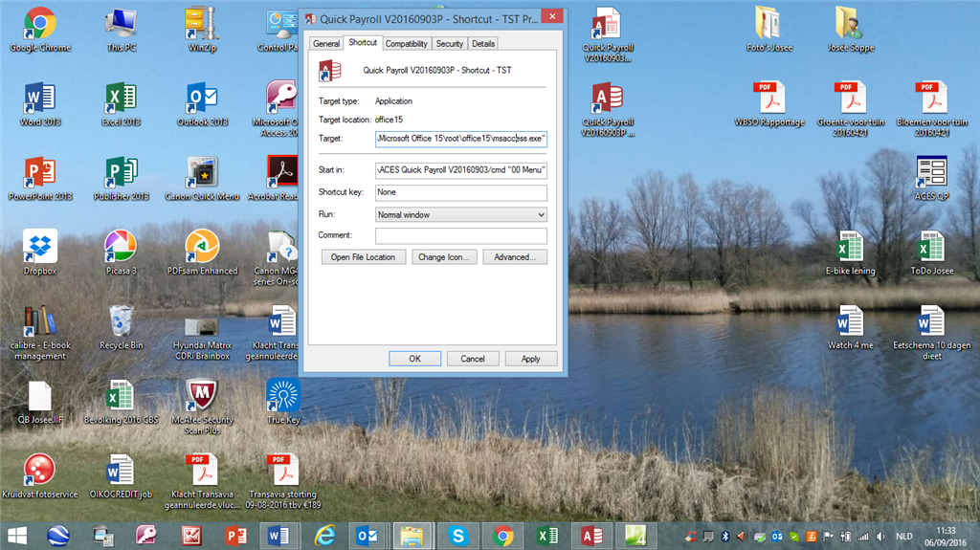Select E-bike lening Excel file

click(850, 253)
